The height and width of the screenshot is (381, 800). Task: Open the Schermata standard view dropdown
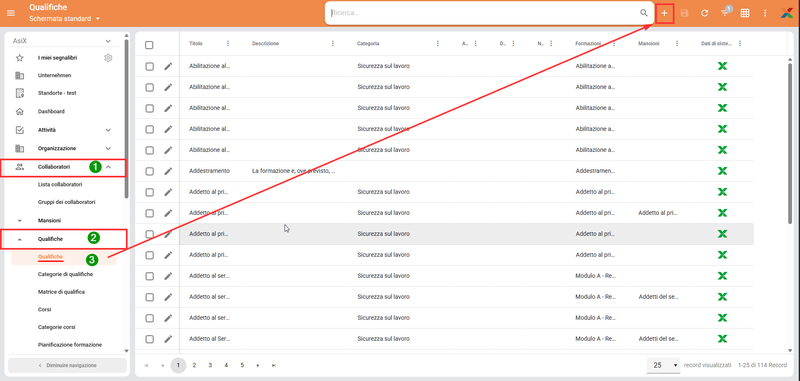tap(65, 18)
